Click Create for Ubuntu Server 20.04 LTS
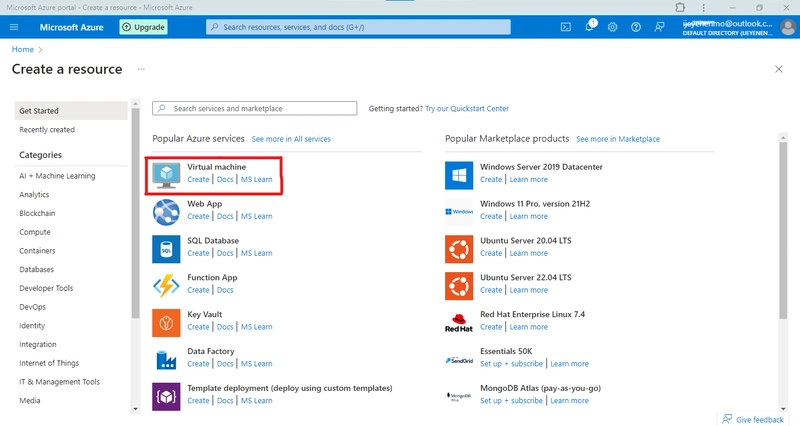The image size is (800, 426). coord(491,253)
